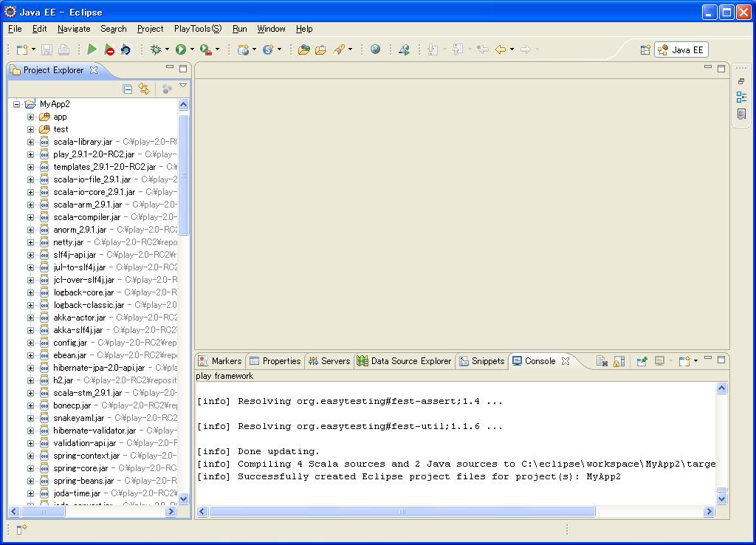Click the status bar fast view icon
Viewport: 756px width, 545px height.
(21, 529)
